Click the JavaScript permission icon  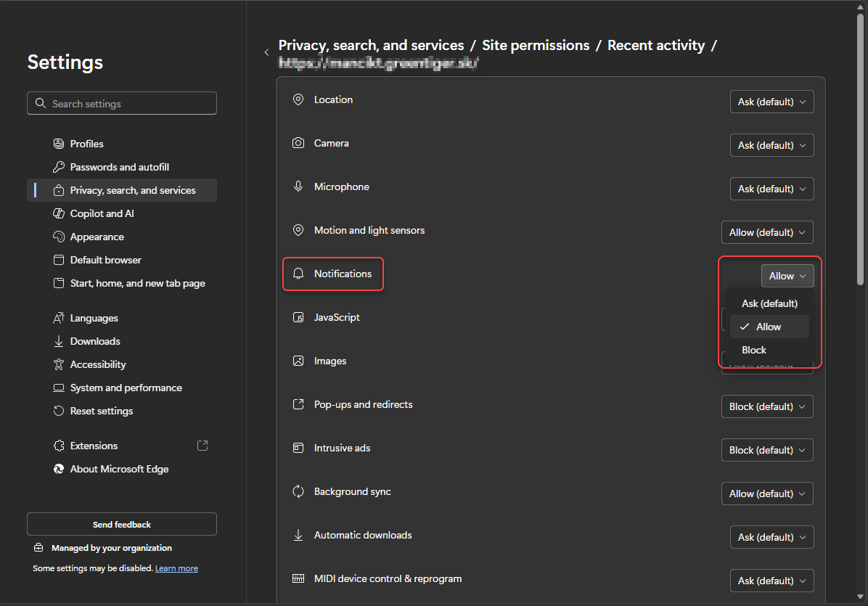[298, 318]
